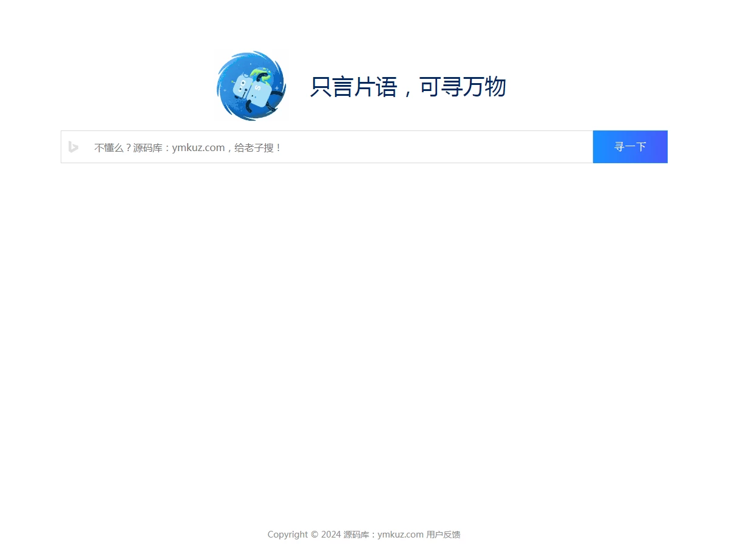The height and width of the screenshot is (560, 740).
Task: Click the Copyright 2024 footer text
Action: [304, 535]
